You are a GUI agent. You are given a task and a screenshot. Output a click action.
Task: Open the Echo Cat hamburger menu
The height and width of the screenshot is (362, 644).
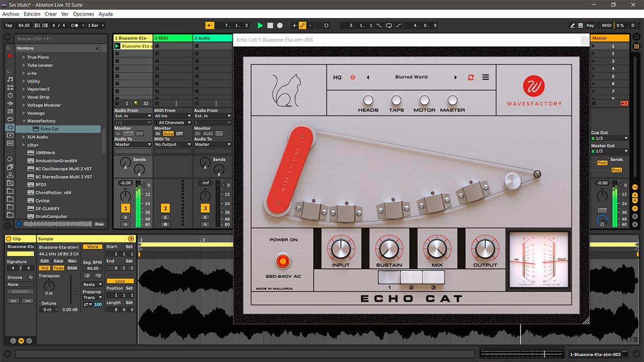tap(486, 77)
